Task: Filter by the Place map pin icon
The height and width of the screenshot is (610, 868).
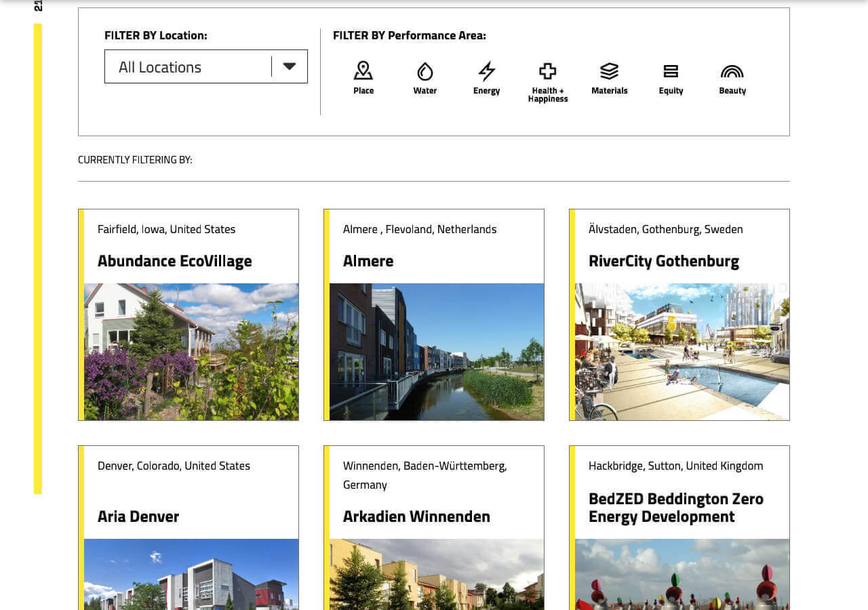Action: coord(363,70)
